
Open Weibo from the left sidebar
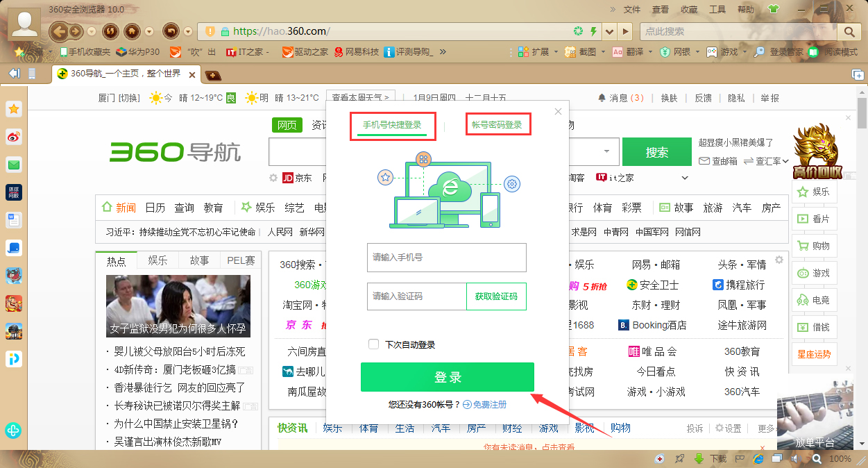coord(14,137)
